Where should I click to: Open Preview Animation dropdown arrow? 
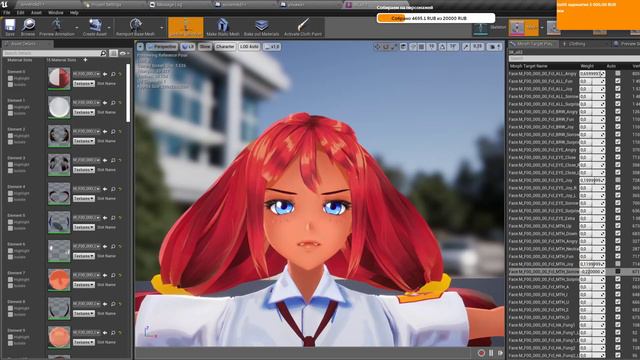(x=77, y=28)
